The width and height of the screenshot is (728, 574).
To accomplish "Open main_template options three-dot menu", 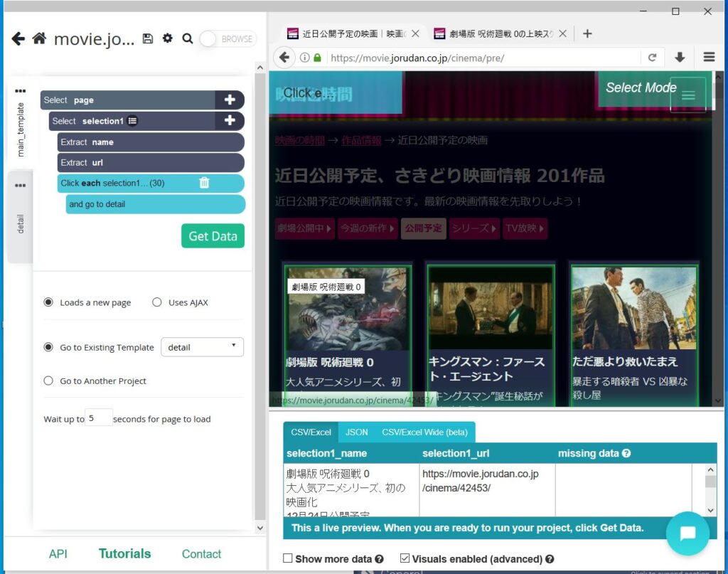I will pyautogui.click(x=20, y=91).
